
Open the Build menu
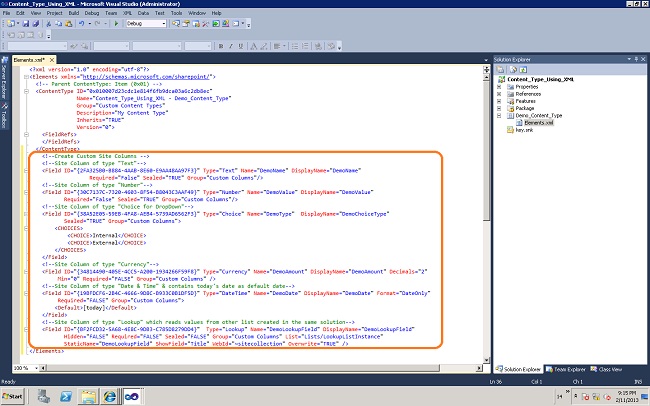76,12
